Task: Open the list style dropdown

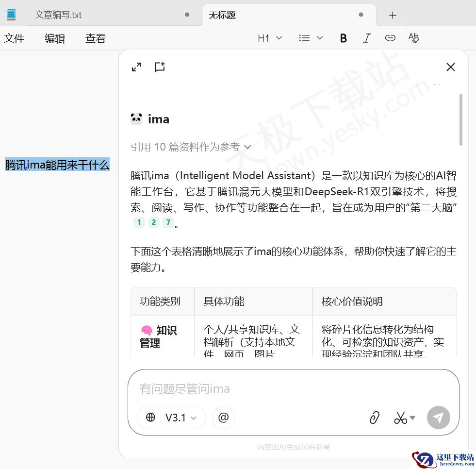Action: point(310,38)
